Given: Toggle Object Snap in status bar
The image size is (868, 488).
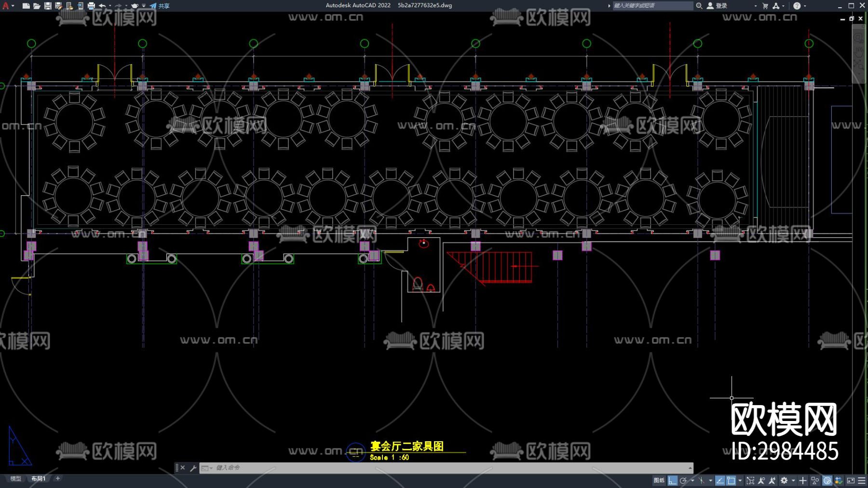Looking at the screenshot, I should [731, 480].
